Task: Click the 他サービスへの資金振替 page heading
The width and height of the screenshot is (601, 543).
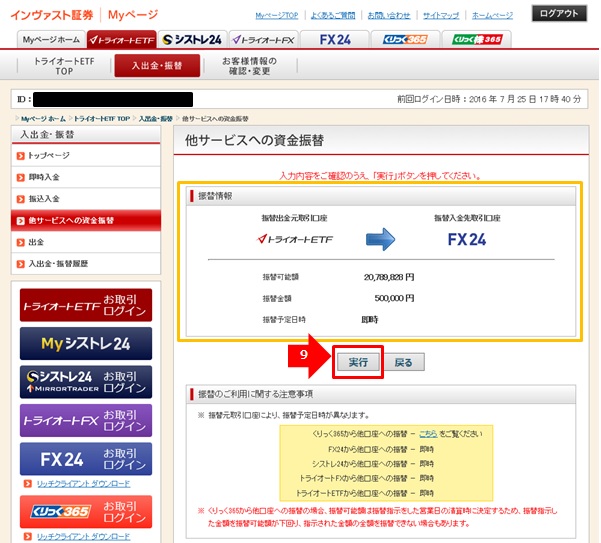Action: 255,140
